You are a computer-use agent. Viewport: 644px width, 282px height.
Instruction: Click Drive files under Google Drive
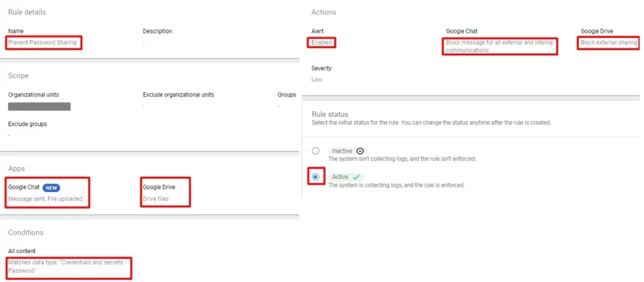pyautogui.click(x=156, y=199)
